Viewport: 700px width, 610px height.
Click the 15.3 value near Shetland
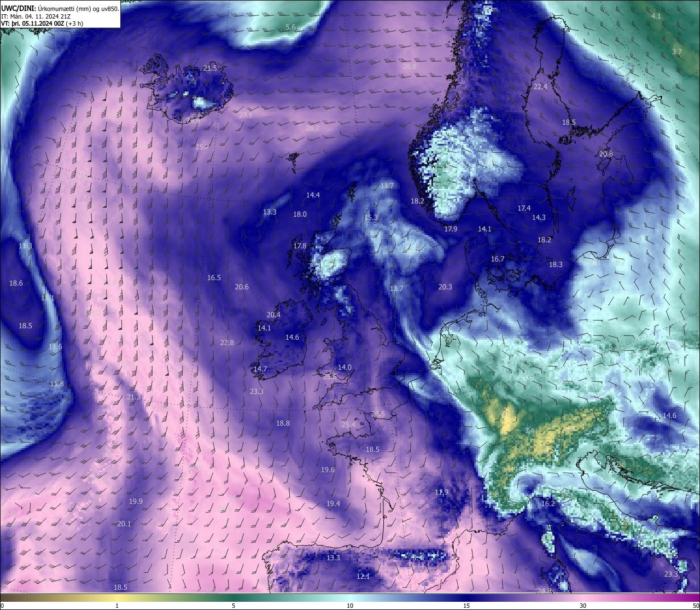[x=371, y=217]
